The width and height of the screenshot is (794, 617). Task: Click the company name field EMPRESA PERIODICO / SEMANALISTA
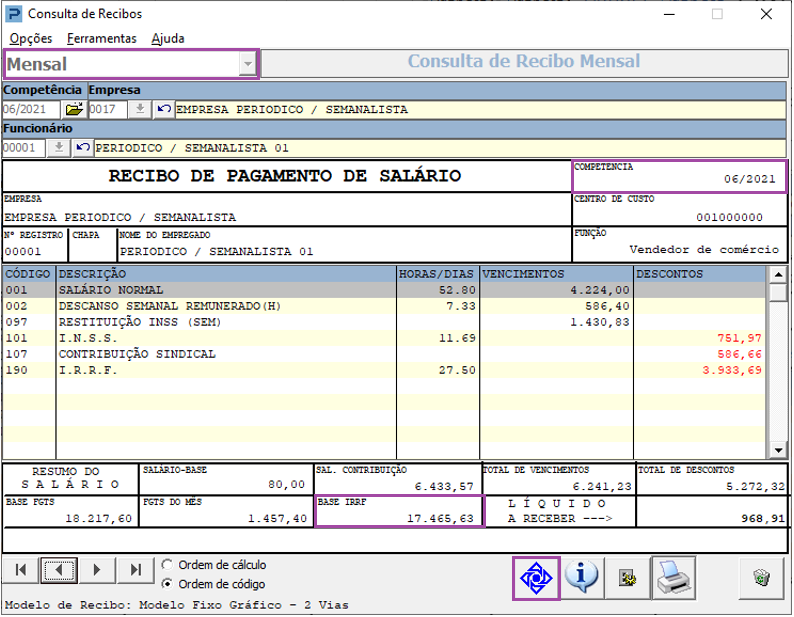click(x=480, y=109)
